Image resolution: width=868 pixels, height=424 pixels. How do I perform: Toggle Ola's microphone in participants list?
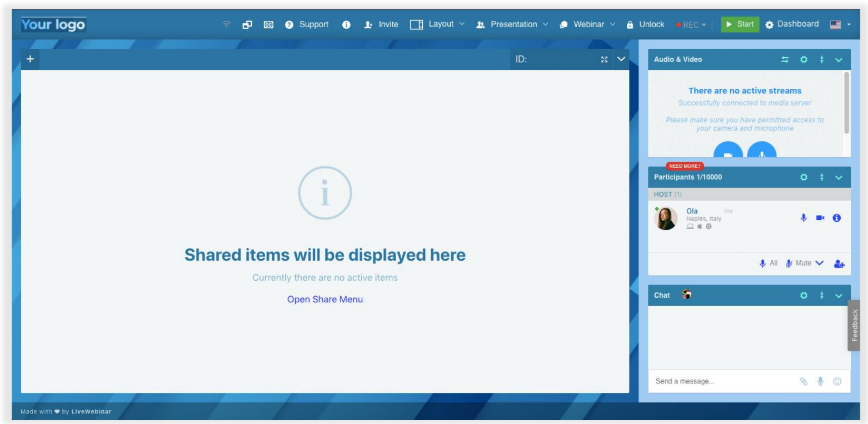click(803, 218)
